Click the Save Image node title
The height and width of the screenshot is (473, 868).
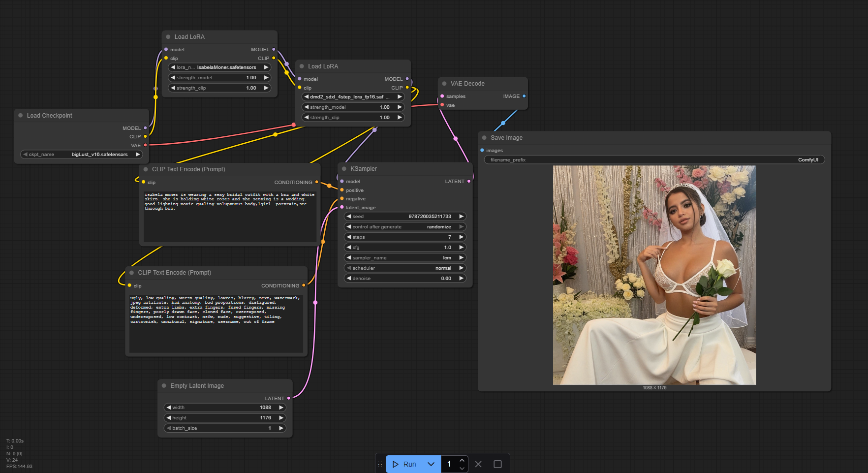[506, 138]
